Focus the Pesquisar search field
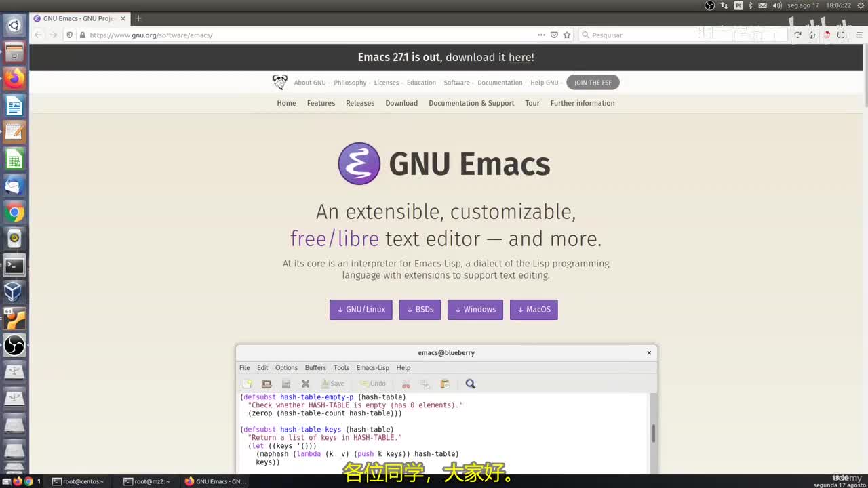Screen dimensions: 868x488 pyautogui.click(x=682, y=35)
